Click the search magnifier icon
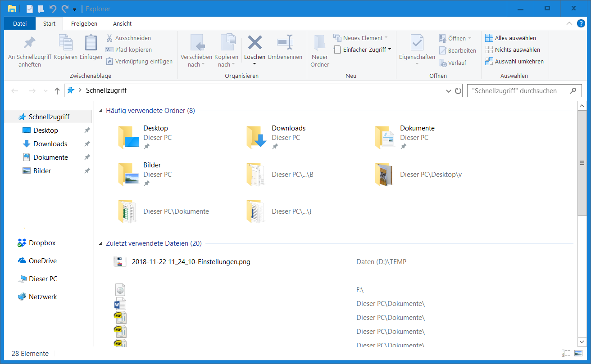The image size is (591, 364). click(573, 91)
